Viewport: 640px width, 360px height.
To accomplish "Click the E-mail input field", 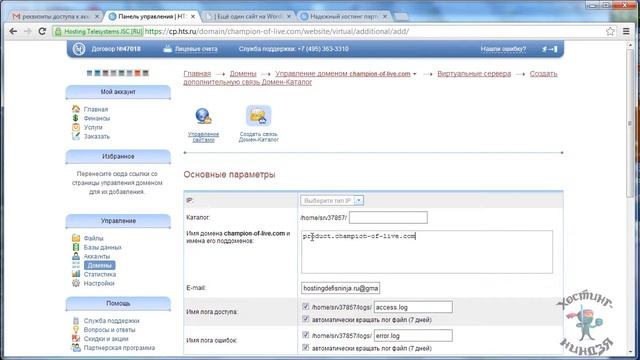I will tap(340, 288).
